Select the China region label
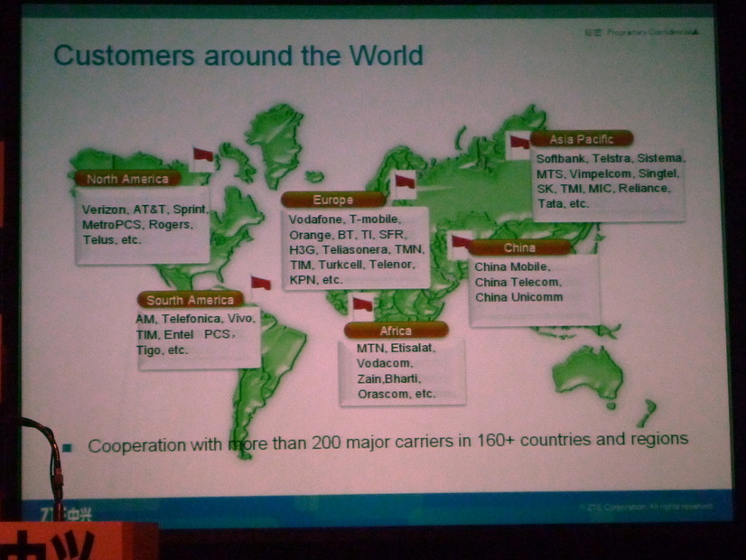The height and width of the screenshot is (560, 746). click(519, 247)
